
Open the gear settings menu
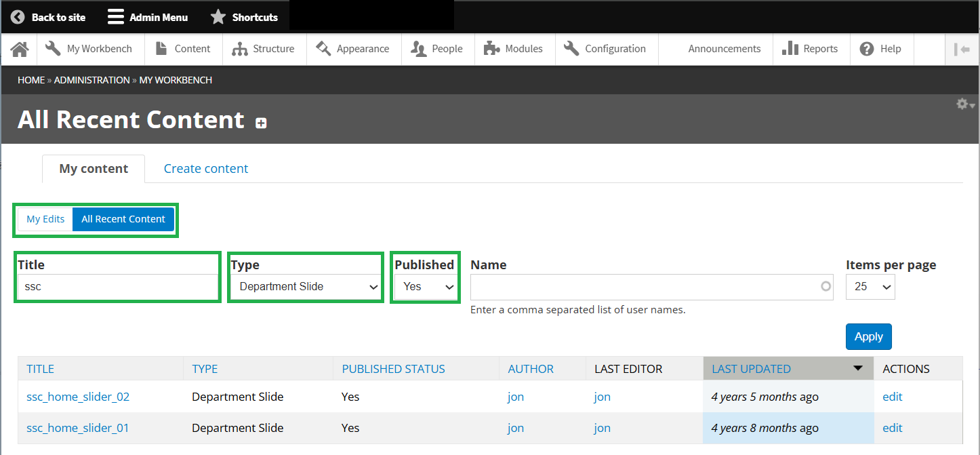click(965, 104)
